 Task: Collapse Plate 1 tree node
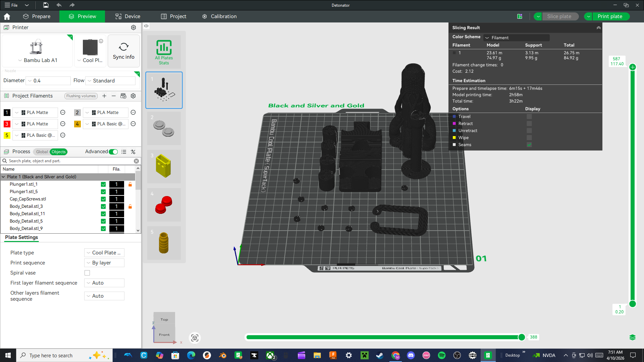click(x=3, y=177)
